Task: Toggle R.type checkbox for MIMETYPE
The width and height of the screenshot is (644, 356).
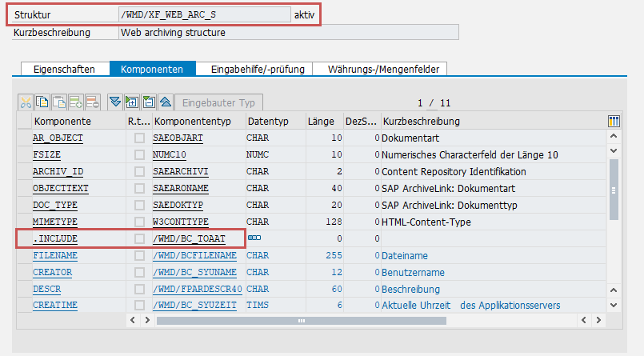Action: click(x=139, y=222)
